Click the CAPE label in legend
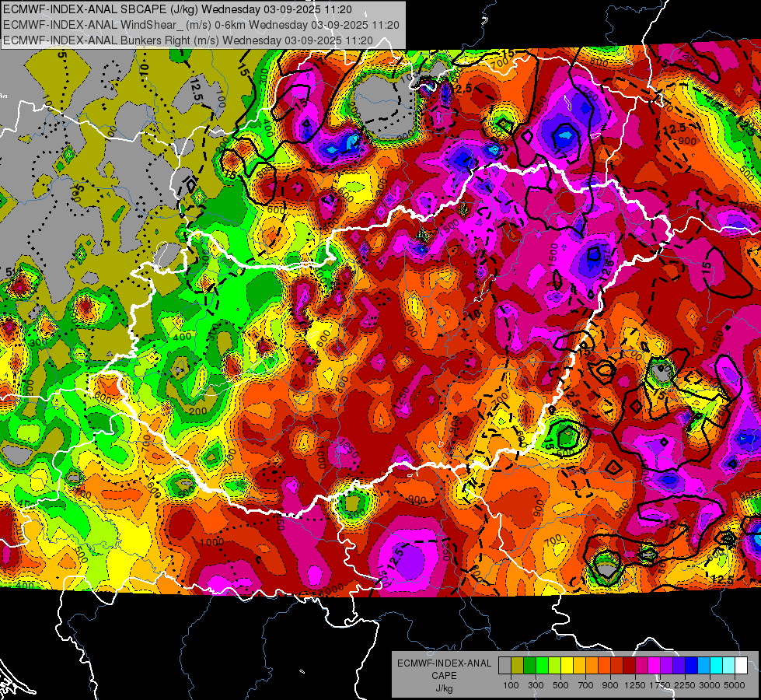 pyautogui.click(x=444, y=676)
